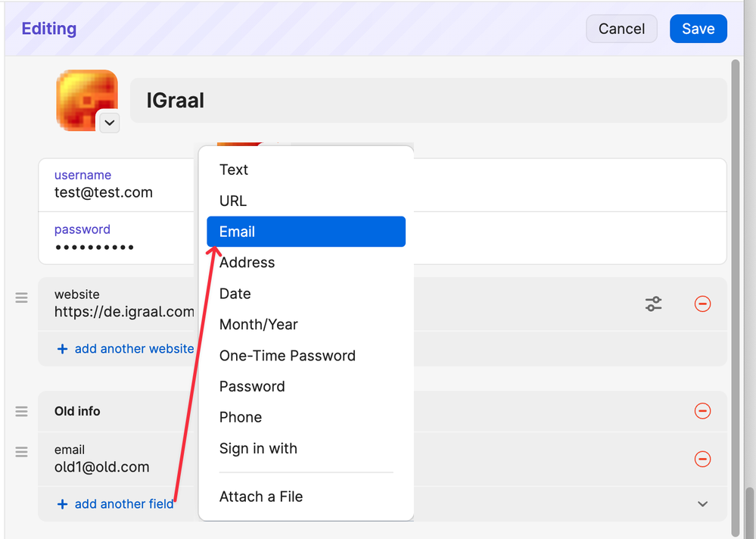Click the IGraal title input field
This screenshot has width=756, height=539.
point(428,100)
